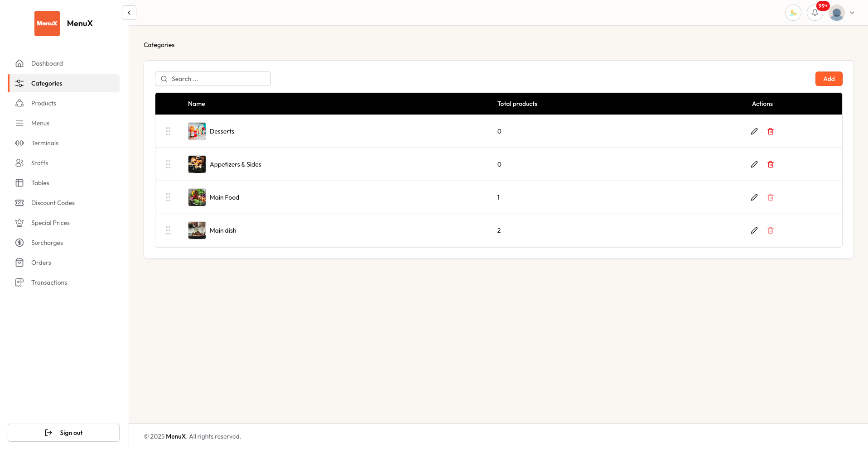Image resolution: width=868 pixels, height=449 pixels.
Task: Open the Staffs people icon
Action: (x=19, y=163)
